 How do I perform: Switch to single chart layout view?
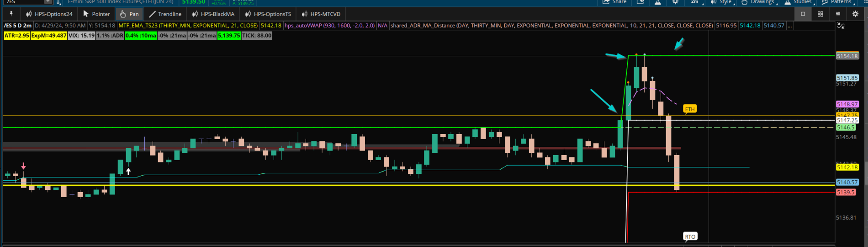point(803,14)
